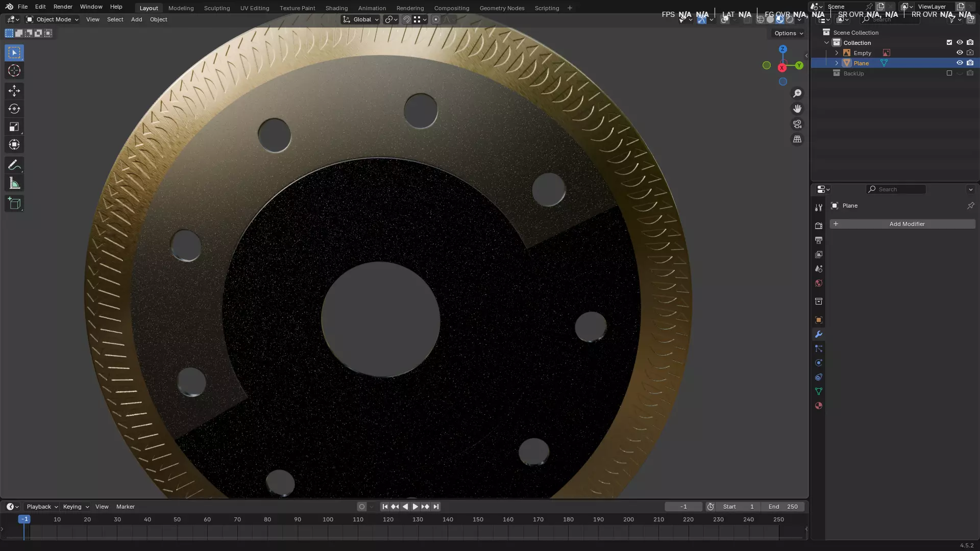
Task: Toggle camera view icon in viewport
Action: pos(797,124)
